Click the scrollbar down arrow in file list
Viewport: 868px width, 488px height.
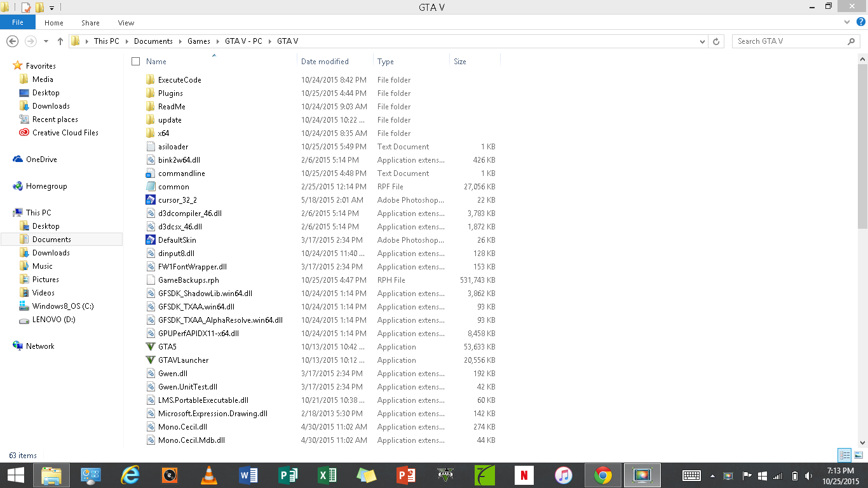pos(862,443)
